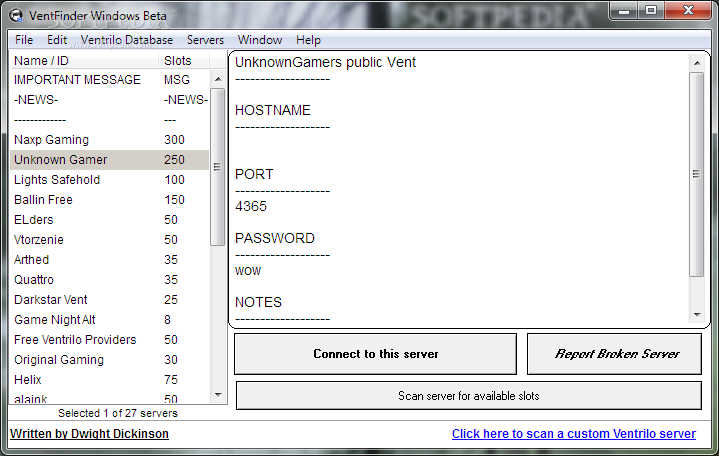Viewport: 719px width, 456px height.
Task: Click details pane scroll down arrow
Action: coord(697,315)
